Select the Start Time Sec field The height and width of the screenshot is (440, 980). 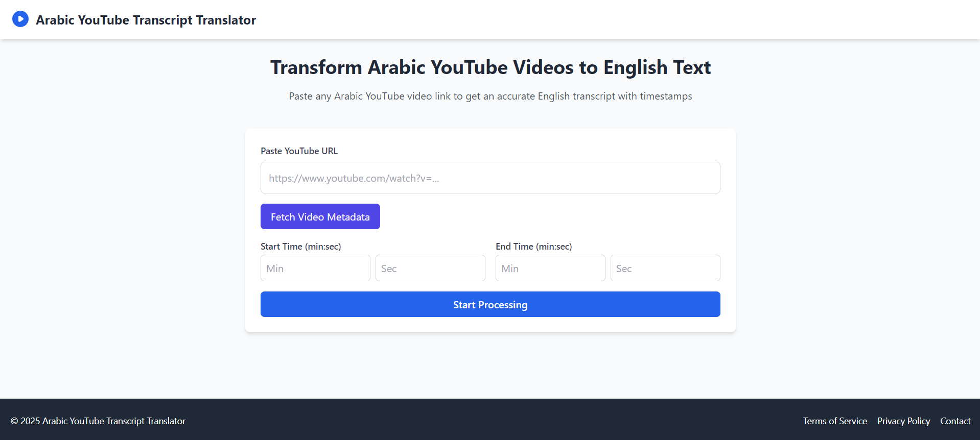click(x=430, y=268)
